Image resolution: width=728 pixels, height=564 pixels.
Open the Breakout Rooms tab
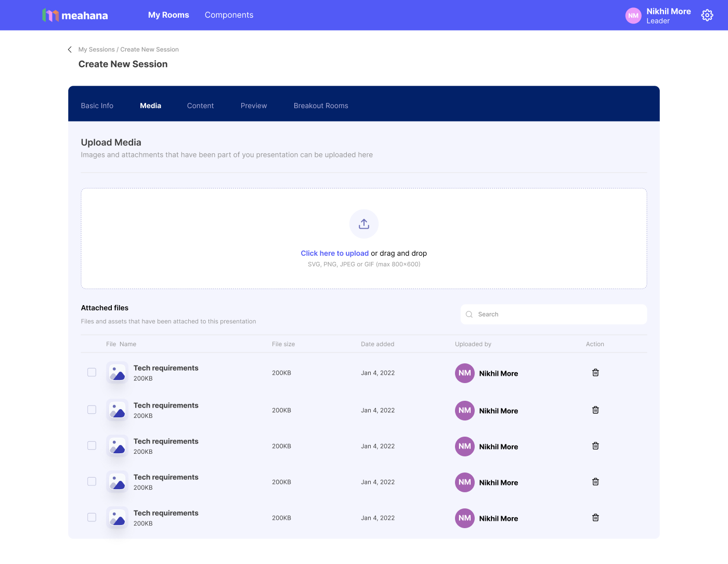(x=321, y=106)
